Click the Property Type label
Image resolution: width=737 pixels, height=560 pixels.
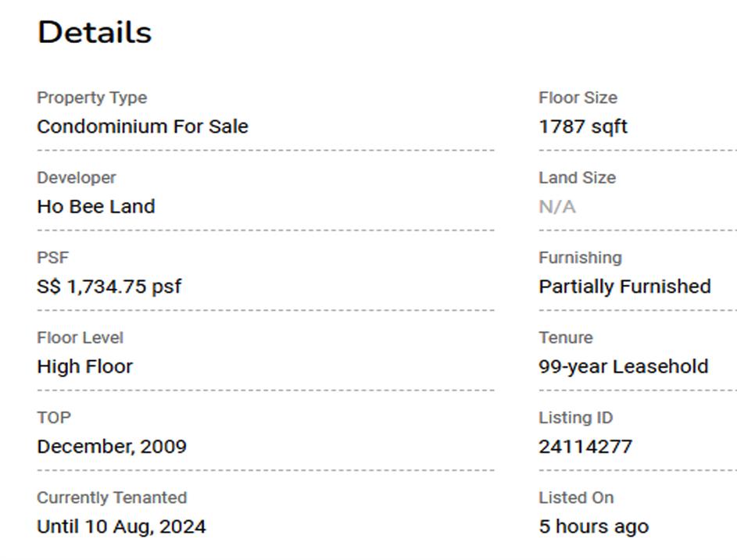(91, 98)
